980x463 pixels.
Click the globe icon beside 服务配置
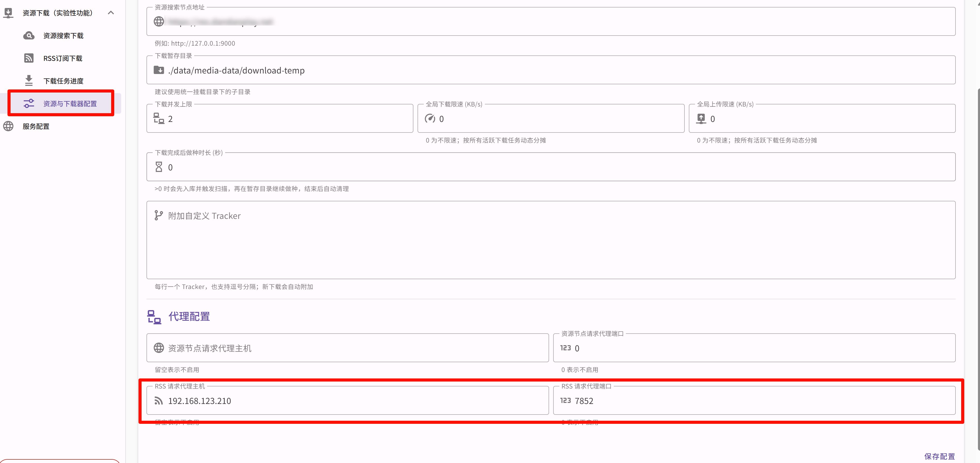coord(8,126)
